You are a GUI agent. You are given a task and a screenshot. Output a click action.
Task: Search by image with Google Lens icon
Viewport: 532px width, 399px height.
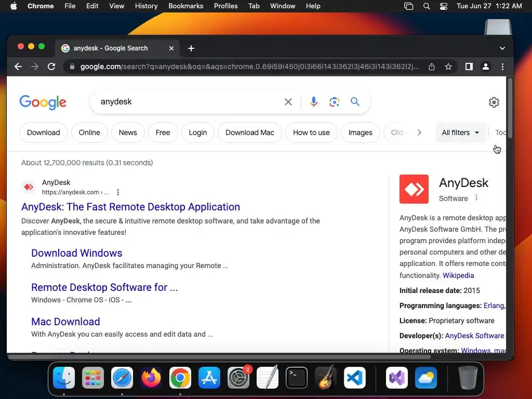(334, 102)
